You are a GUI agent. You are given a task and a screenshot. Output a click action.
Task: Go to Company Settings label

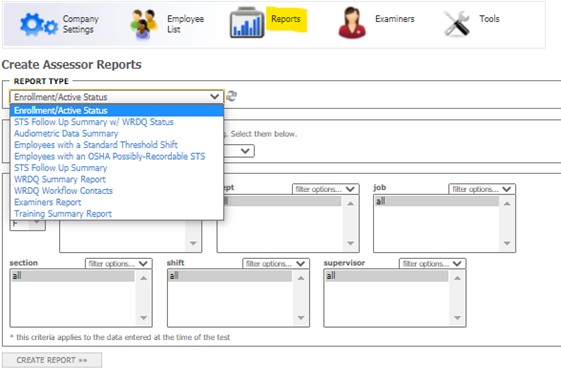[x=81, y=24]
